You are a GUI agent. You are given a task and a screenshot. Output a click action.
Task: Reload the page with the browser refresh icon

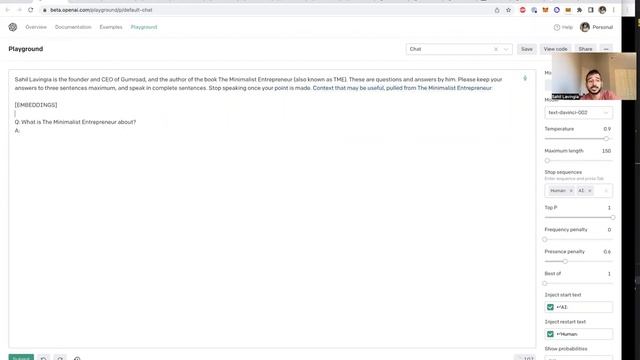coord(31,10)
